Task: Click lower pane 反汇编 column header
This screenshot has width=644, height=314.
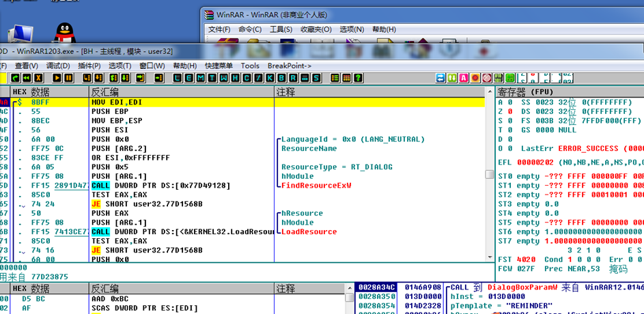Action: (x=182, y=288)
